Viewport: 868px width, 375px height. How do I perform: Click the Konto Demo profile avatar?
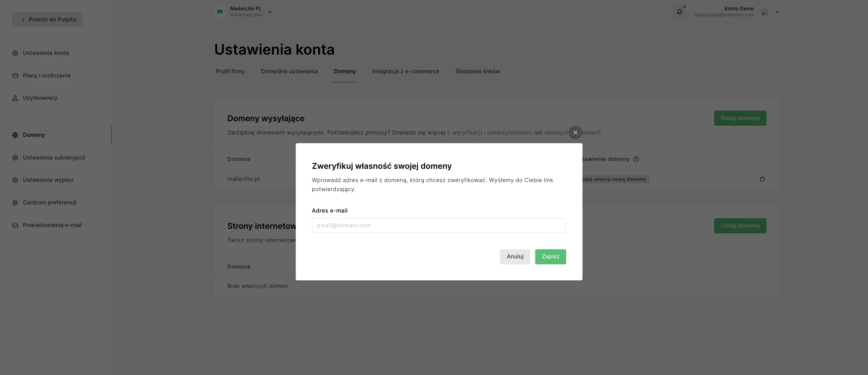[764, 12]
